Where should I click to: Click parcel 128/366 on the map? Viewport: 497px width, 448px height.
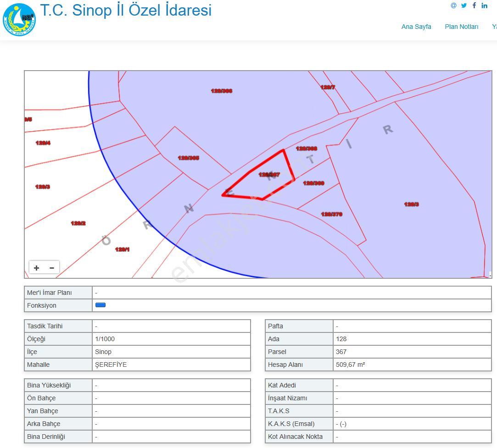(222, 91)
